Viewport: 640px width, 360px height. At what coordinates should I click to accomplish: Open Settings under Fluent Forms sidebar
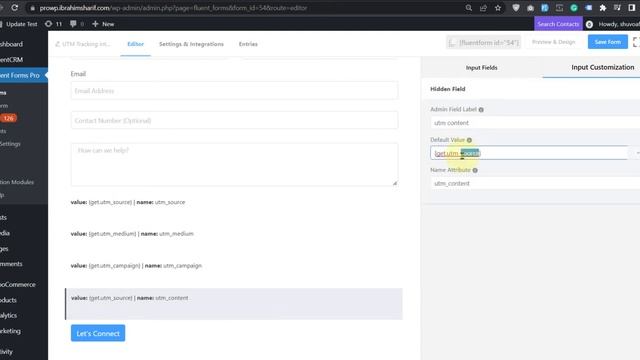[10, 144]
